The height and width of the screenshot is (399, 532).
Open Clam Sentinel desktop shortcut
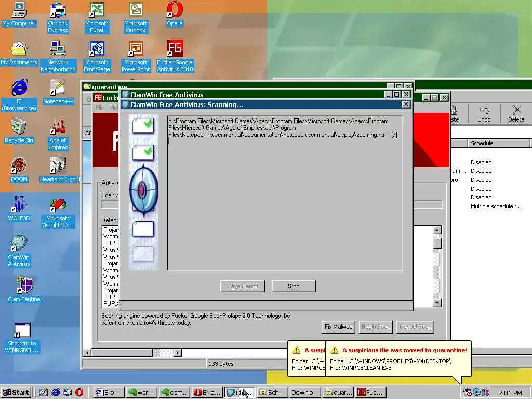click(x=24, y=290)
